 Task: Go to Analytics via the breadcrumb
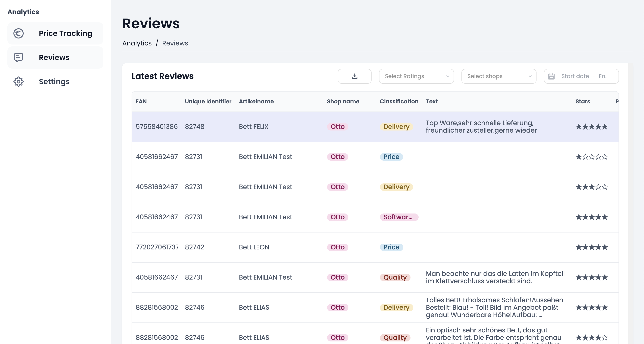(x=137, y=43)
